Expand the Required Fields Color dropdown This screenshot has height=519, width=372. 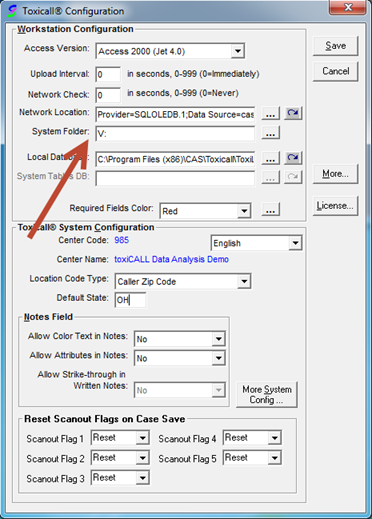pyautogui.click(x=244, y=211)
